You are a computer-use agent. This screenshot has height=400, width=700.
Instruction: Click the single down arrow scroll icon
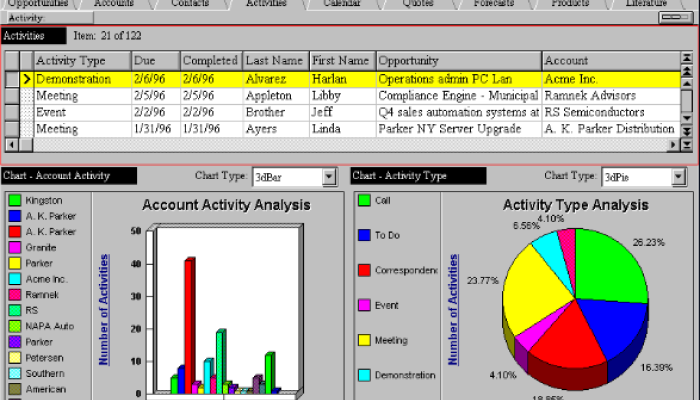tap(687, 118)
